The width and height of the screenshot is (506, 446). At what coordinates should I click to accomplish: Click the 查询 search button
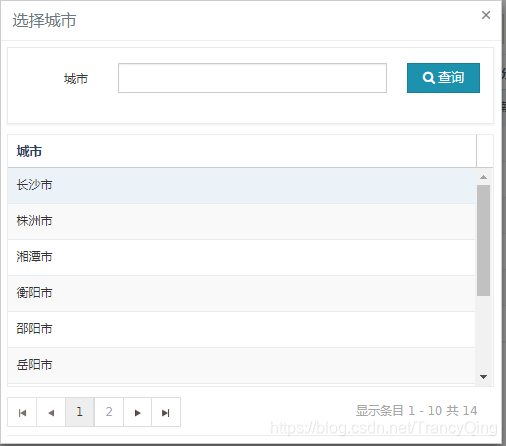[x=443, y=78]
